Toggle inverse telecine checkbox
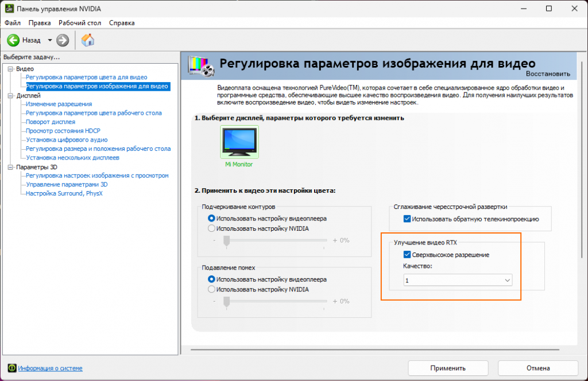The image size is (588, 381). (407, 219)
